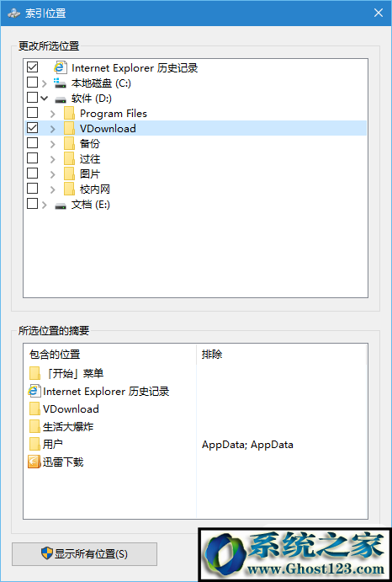Select 生活大爆炸 in the summary list
The height and width of the screenshot is (582, 392).
68,427
